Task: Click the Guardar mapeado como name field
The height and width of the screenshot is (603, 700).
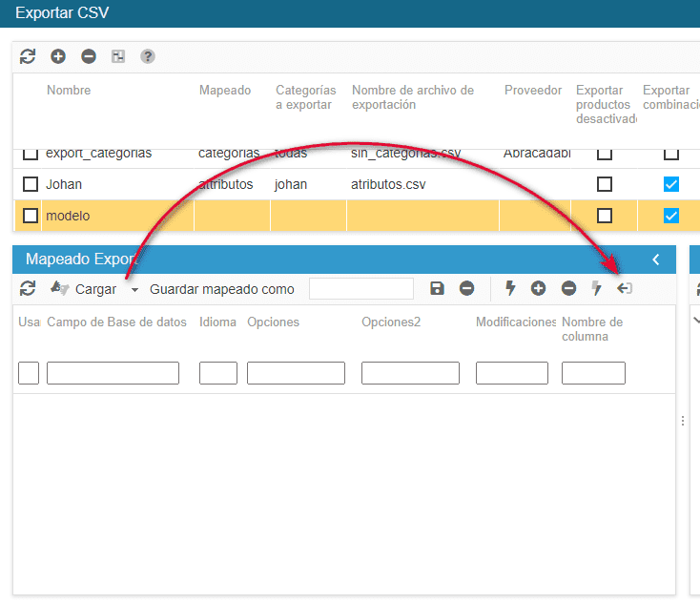Action: click(x=361, y=289)
